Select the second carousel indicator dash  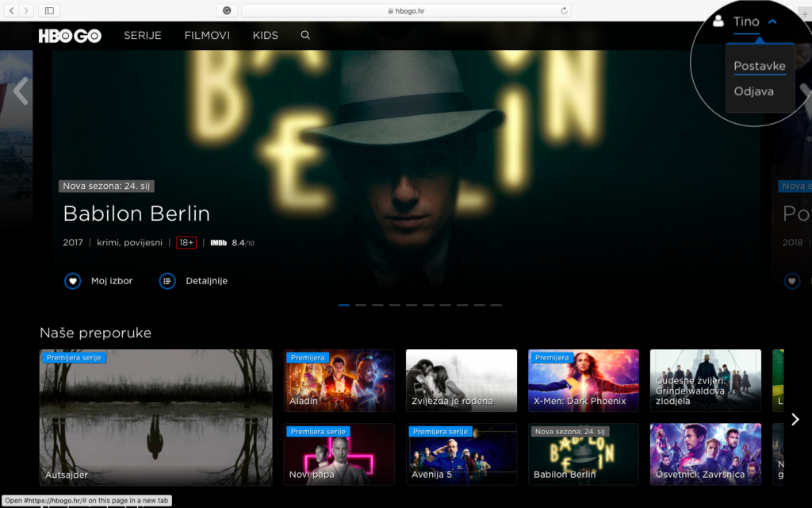click(361, 305)
